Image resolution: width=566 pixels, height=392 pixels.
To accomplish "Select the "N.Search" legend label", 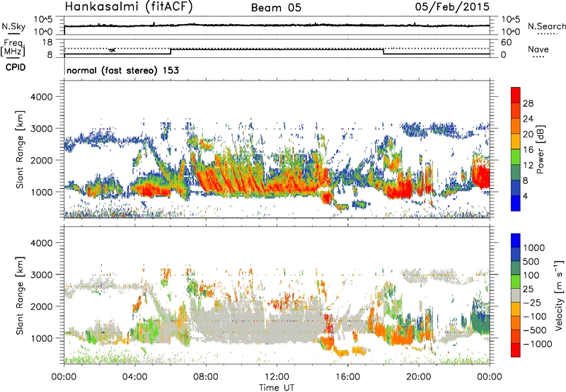I will 547,26.
